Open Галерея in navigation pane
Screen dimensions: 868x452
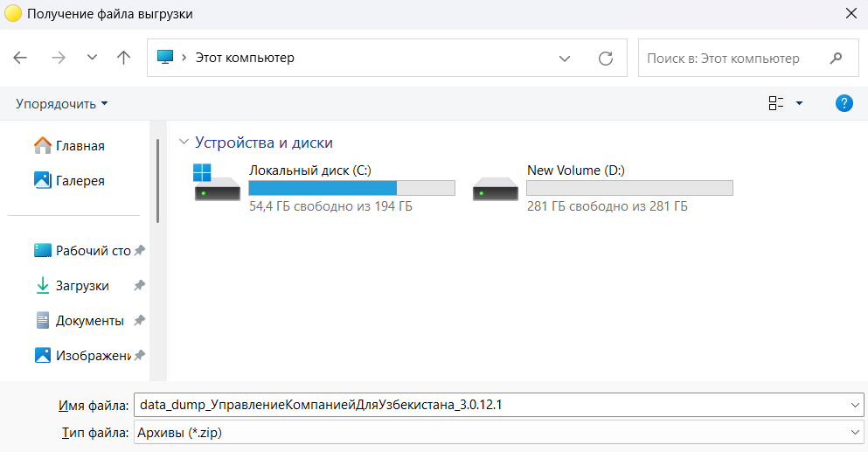[x=80, y=181]
